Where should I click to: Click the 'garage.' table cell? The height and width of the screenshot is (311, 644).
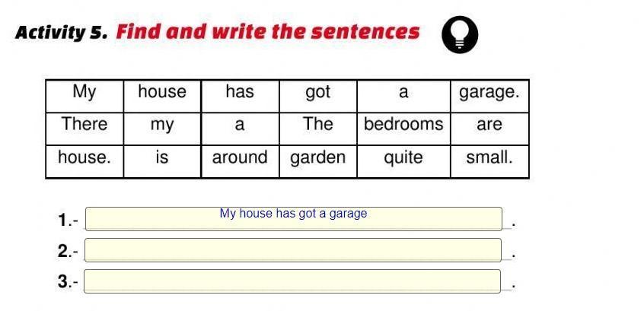(x=489, y=93)
